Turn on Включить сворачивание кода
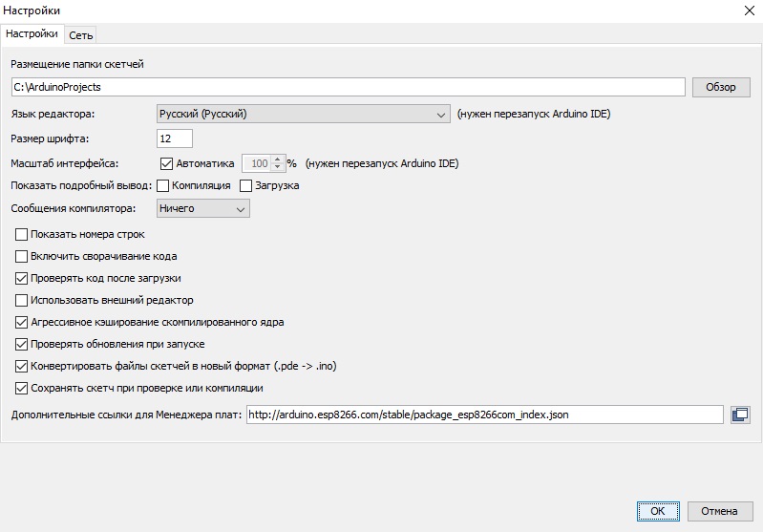Image resolution: width=763 pixels, height=532 pixels. (22, 256)
